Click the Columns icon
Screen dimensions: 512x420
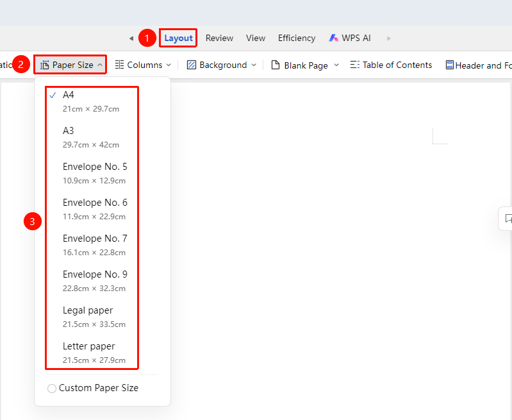tap(120, 65)
